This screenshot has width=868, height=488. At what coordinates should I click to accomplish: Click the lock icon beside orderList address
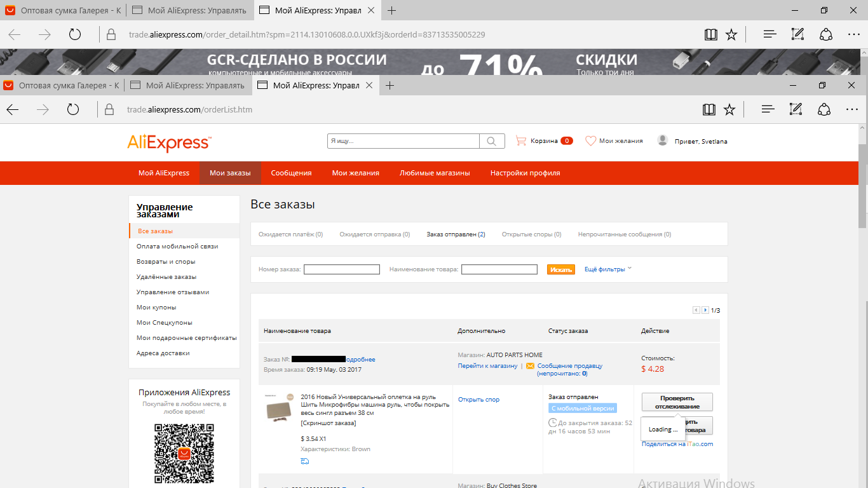(109, 109)
